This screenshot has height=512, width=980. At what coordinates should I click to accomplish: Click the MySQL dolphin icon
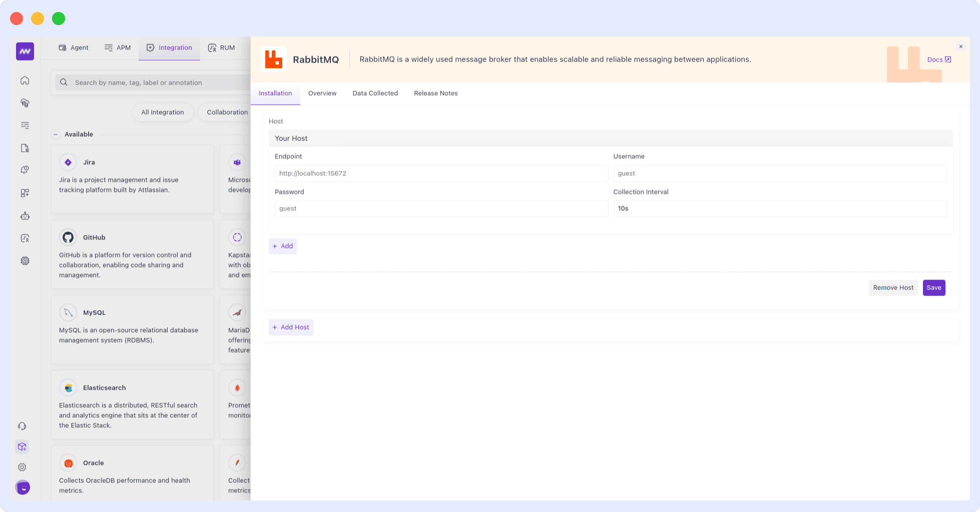coord(68,312)
